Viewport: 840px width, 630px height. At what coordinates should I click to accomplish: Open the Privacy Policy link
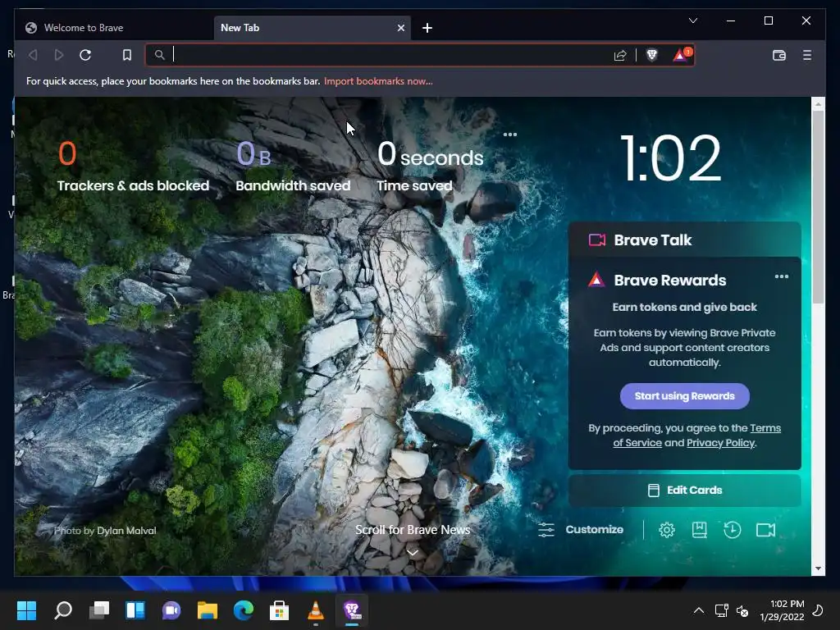click(x=720, y=443)
